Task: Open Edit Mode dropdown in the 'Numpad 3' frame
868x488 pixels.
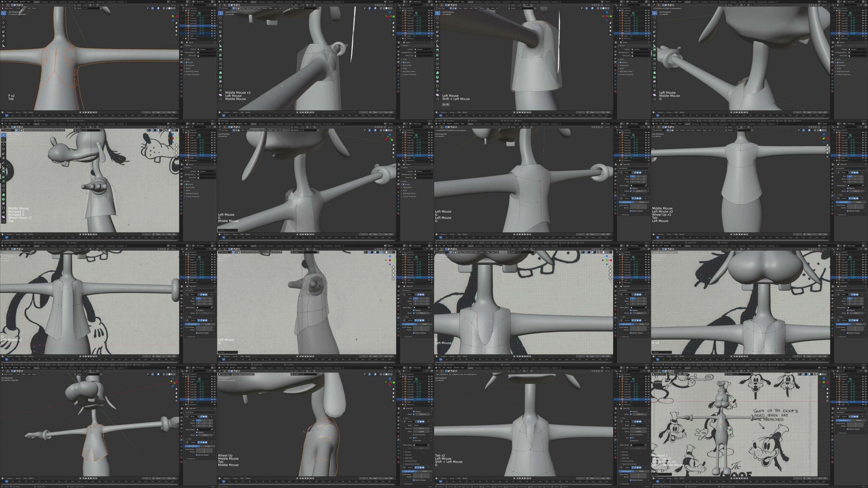Action: click(x=8, y=130)
